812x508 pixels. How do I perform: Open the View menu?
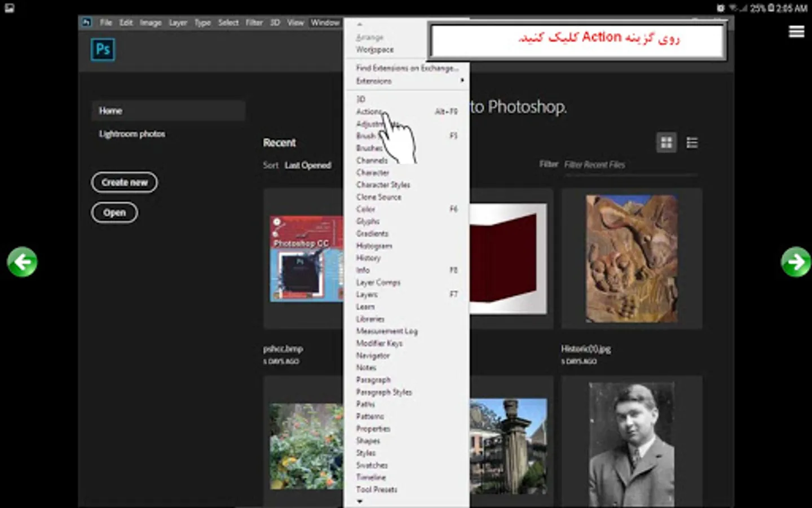click(x=295, y=23)
